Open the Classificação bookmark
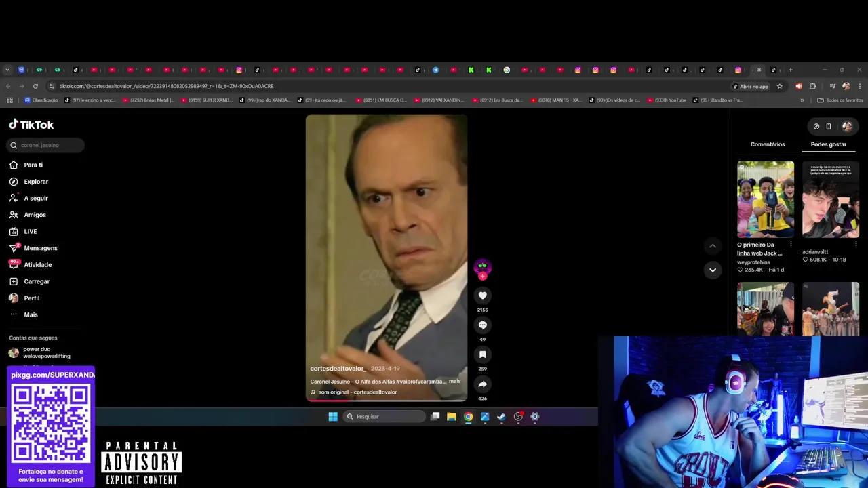The image size is (868, 488). (41, 100)
